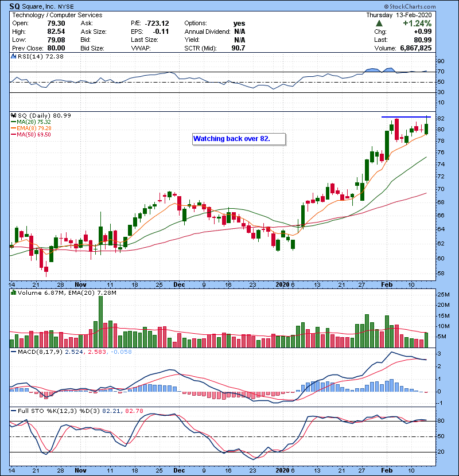
Task: Click the Technology / Computer Services sector label
Action: (x=57, y=15)
